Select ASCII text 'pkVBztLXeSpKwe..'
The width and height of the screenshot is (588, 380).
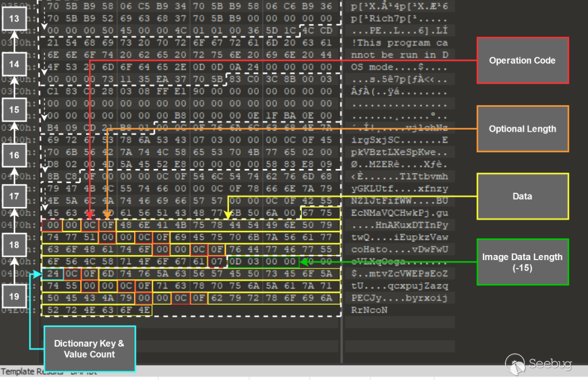(399, 152)
